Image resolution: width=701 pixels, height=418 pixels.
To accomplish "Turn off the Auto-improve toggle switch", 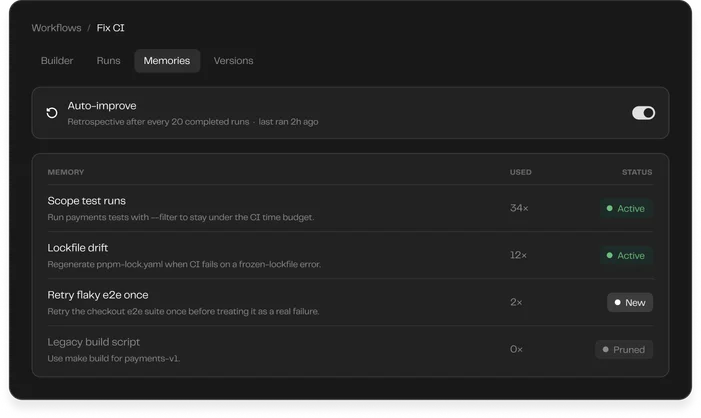I will coord(643,113).
